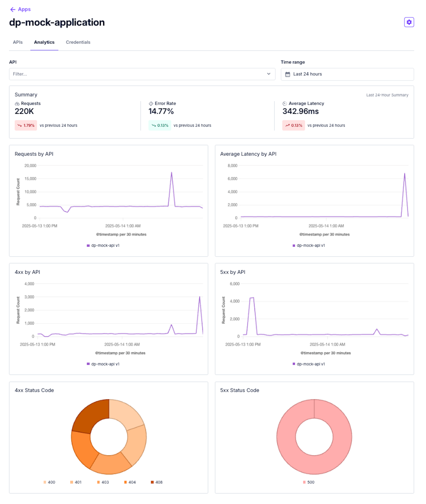Click the Average Latency clock icon
Viewport: 426px width, 504px height.
285,104
